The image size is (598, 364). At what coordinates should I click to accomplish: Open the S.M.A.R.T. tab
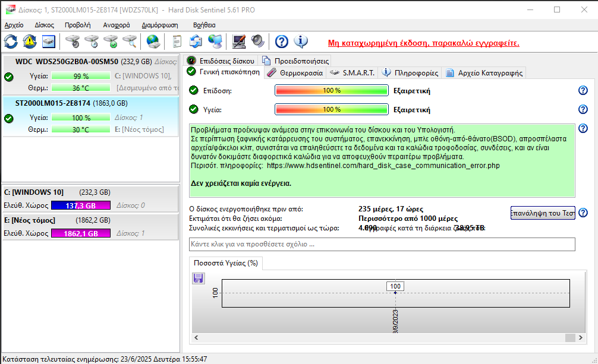point(352,73)
